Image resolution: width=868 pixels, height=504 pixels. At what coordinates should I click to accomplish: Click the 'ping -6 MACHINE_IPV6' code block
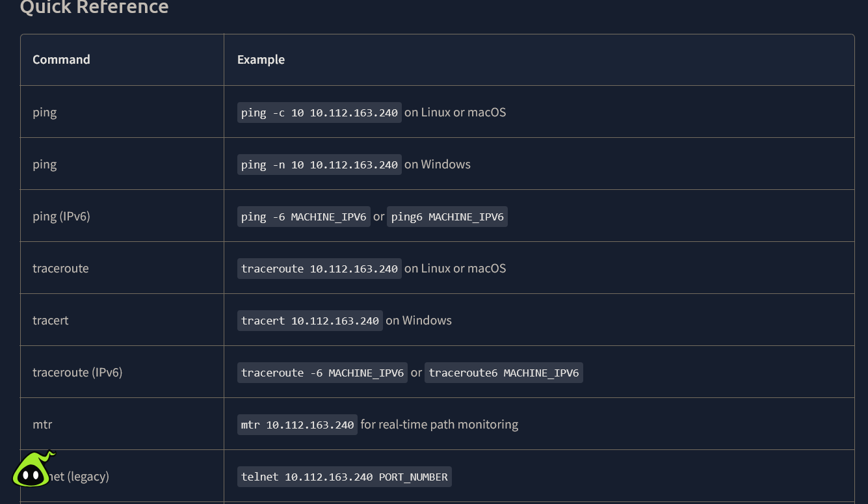pos(304,217)
